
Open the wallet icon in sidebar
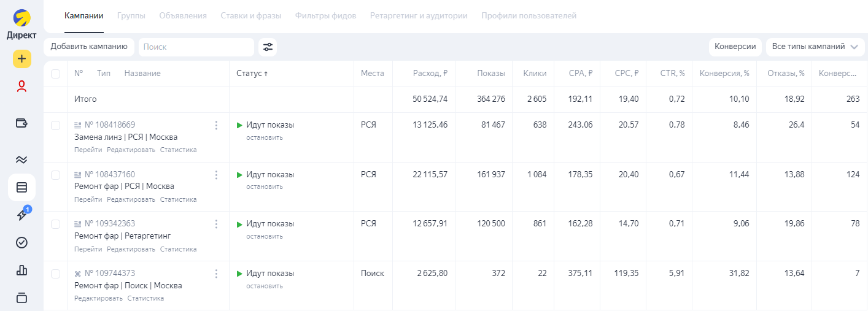(x=21, y=123)
